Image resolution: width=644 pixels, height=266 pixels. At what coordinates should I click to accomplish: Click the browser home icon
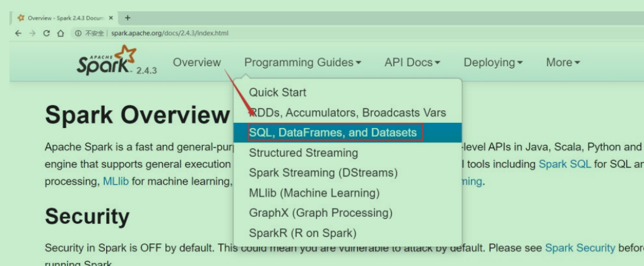[61, 33]
